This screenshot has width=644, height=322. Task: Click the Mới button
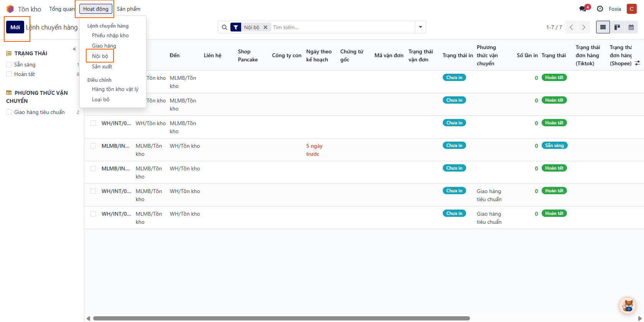click(15, 27)
